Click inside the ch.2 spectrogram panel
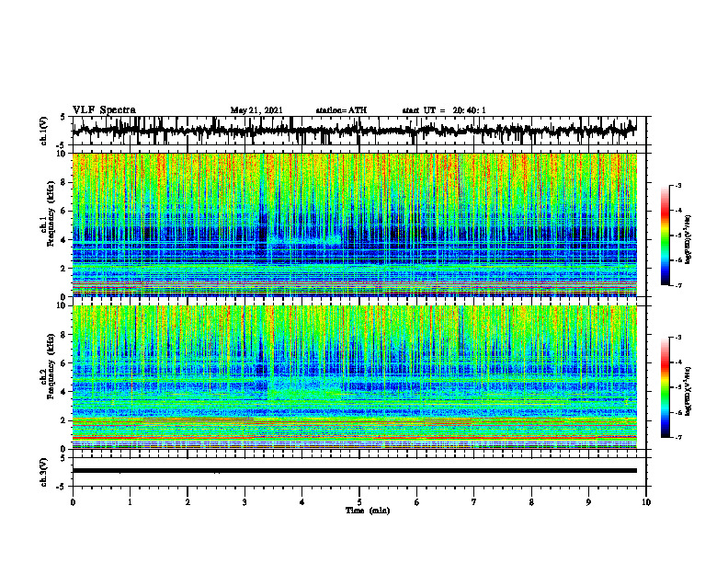Viewport: 728px width, 563px height. (x=354, y=377)
